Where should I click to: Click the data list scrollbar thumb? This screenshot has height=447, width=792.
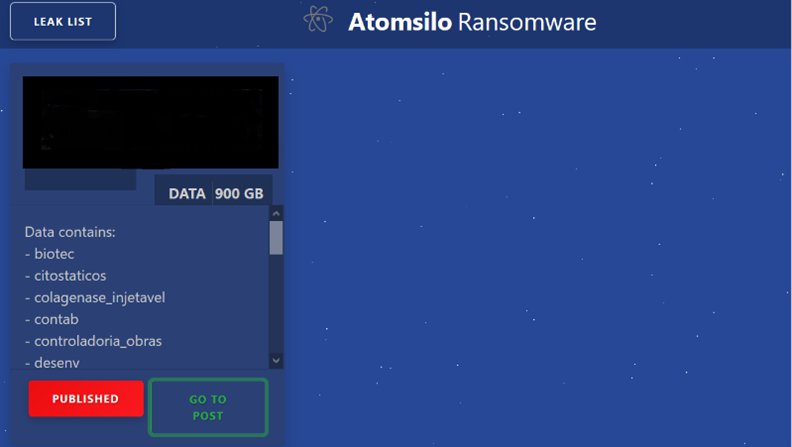tap(276, 237)
